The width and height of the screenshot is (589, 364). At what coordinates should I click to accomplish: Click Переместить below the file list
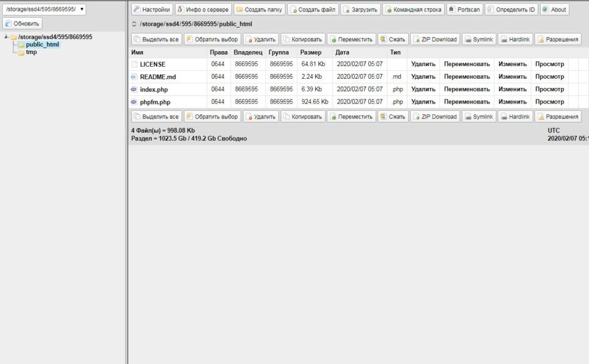(x=351, y=117)
